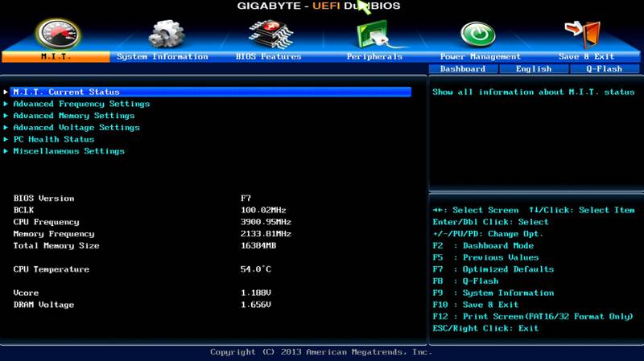Click the Power Management green power icon
644x361 pixels.
coord(478,35)
